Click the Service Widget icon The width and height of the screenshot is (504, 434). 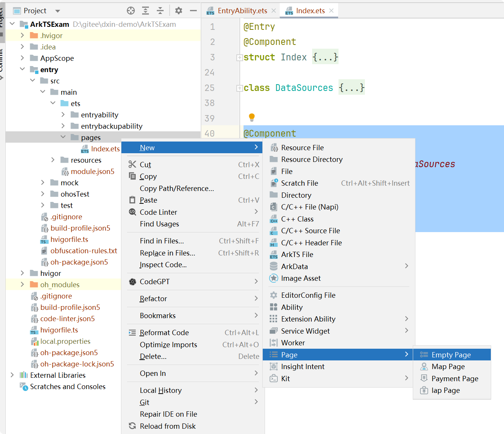(274, 331)
